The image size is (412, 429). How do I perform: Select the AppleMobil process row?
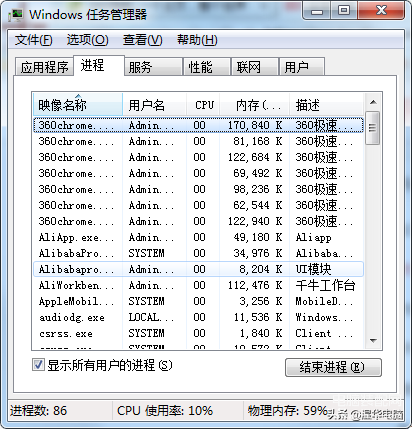click(198, 301)
